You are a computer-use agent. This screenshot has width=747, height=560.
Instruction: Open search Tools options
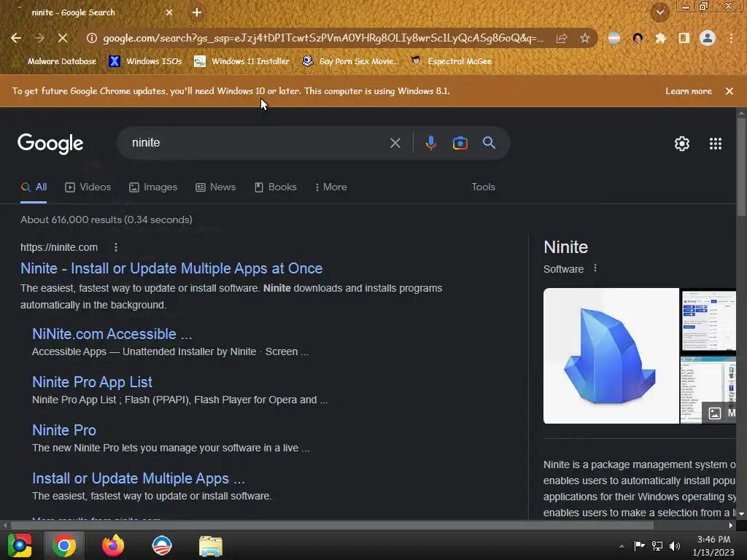483,187
